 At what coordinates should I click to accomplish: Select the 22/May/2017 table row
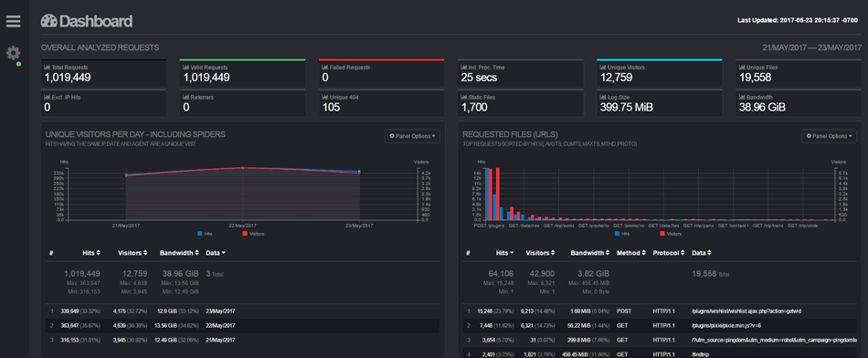(x=242, y=325)
